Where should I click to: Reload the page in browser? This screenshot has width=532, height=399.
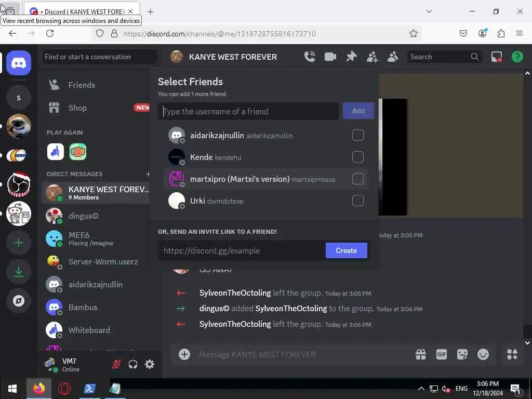pyautogui.click(x=50, y=33)
